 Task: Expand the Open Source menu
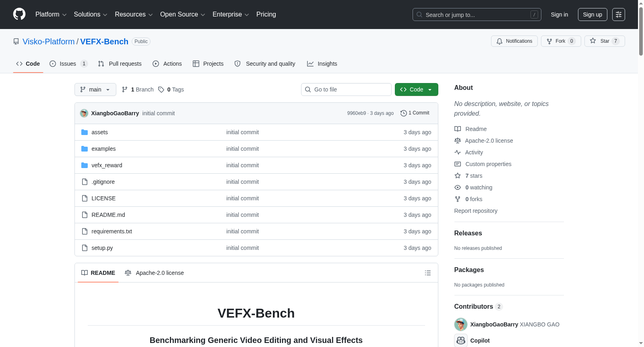click(182, 15)
